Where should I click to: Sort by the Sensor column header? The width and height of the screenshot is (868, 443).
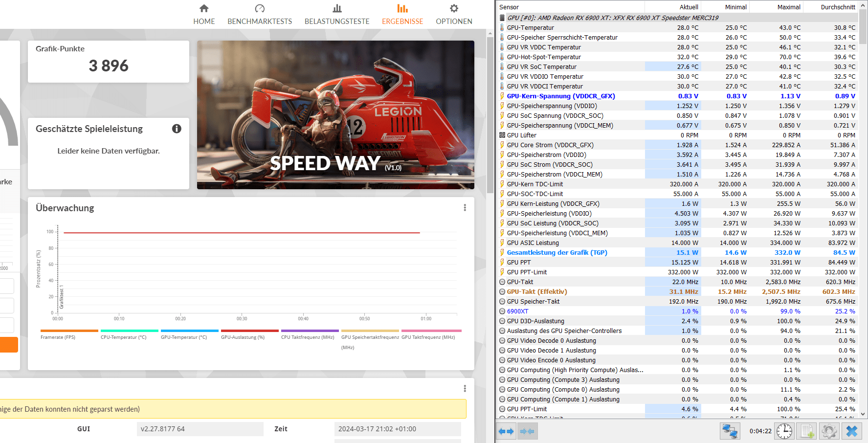(571, 7)
